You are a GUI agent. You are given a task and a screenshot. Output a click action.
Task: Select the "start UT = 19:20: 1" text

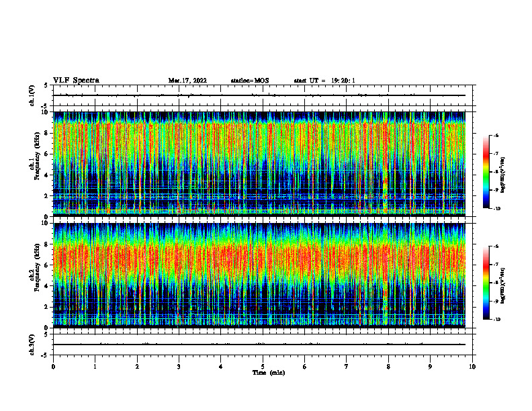click(x=324, y=81)
